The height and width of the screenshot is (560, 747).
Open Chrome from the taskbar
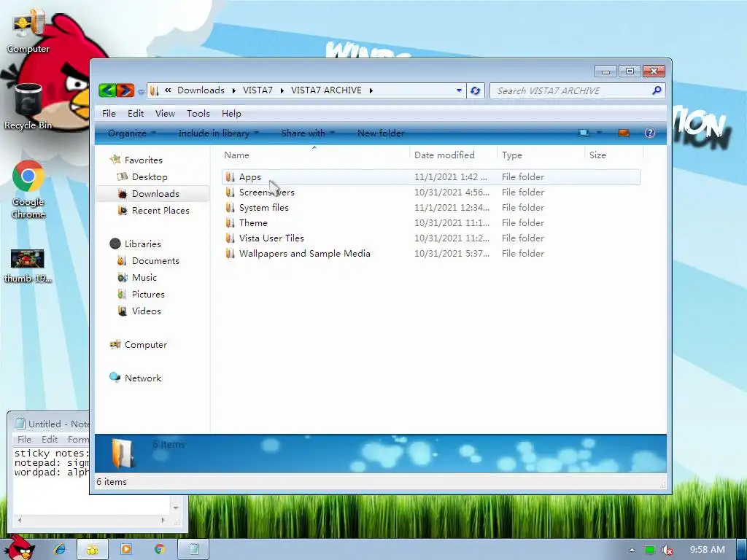click(159, 550)
